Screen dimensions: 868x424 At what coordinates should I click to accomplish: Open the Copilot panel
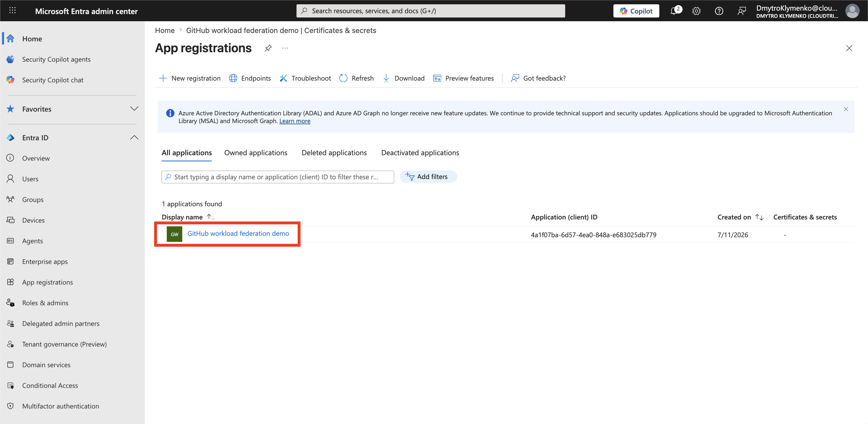636,11
